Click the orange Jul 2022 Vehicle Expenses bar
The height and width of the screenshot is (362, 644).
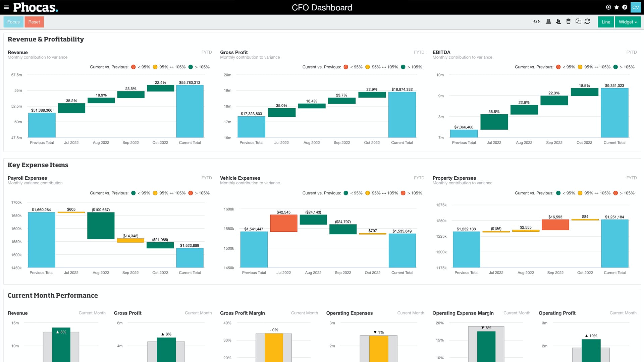pos(283,223)
